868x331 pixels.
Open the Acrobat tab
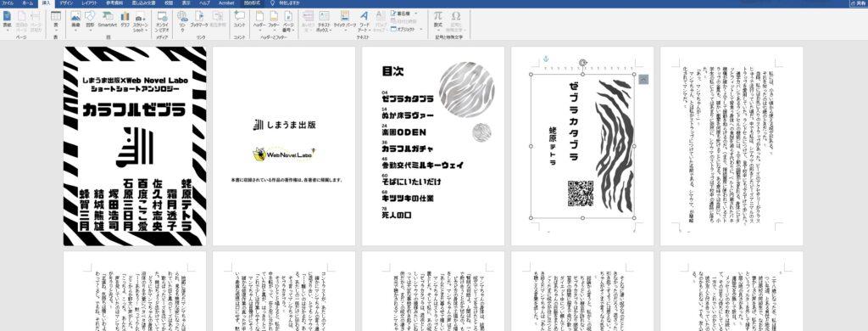pyautogui.click(x=226, y=3)
